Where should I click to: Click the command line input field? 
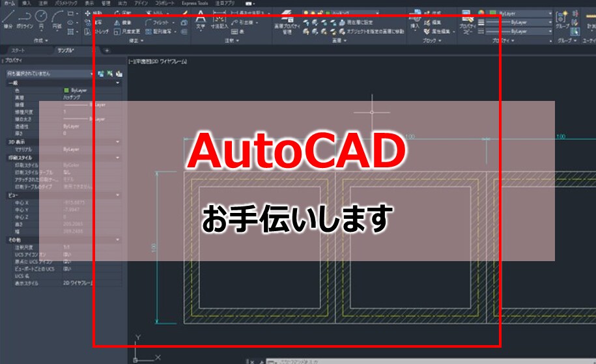point(431,361)
